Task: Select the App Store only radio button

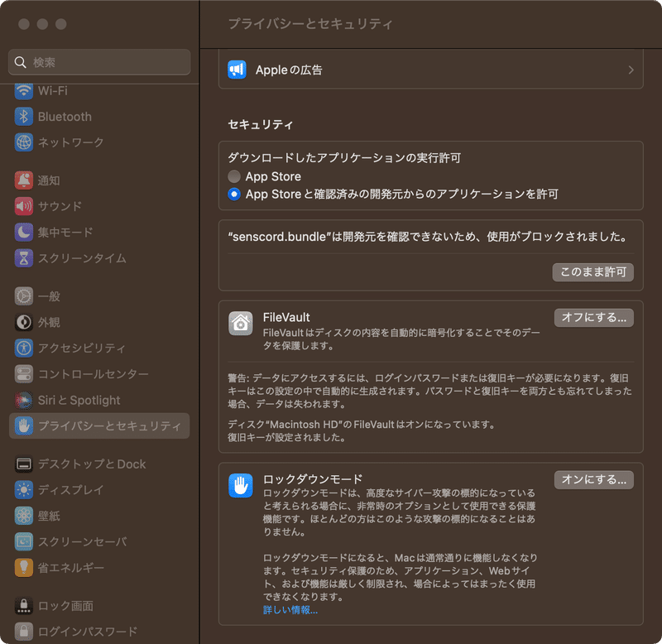Action: pyautogui.click(x=234, y=176)
